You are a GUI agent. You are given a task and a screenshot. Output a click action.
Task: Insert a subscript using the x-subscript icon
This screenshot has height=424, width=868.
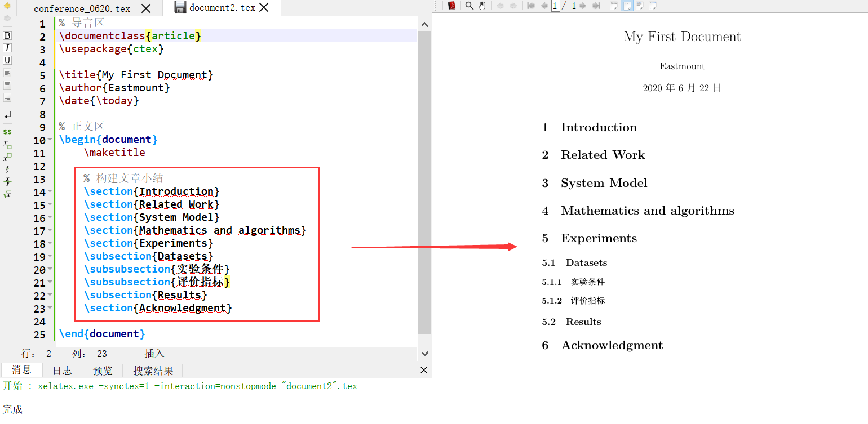(7, 144)
